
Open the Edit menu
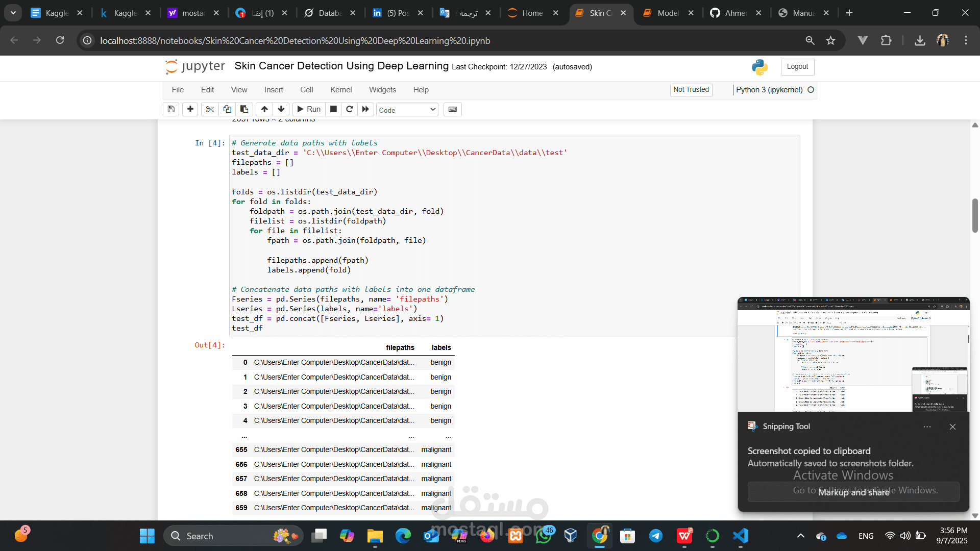click(207, 90)
